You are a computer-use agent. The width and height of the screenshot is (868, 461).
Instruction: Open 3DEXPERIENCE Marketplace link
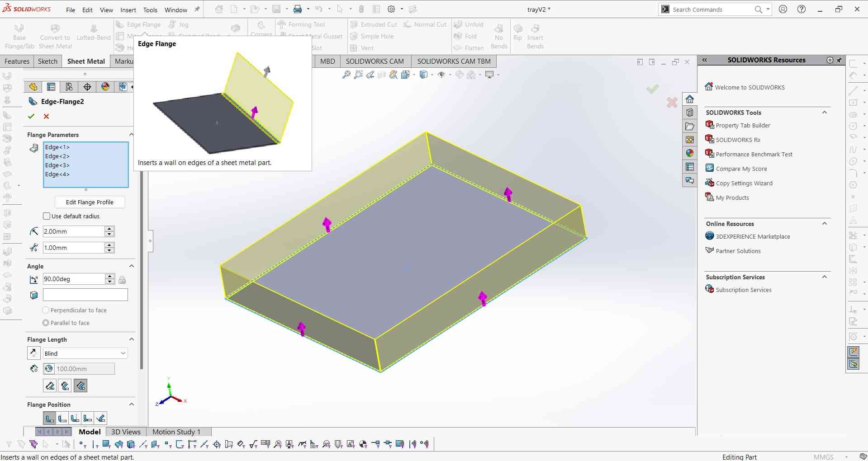[x=753, y=236]
